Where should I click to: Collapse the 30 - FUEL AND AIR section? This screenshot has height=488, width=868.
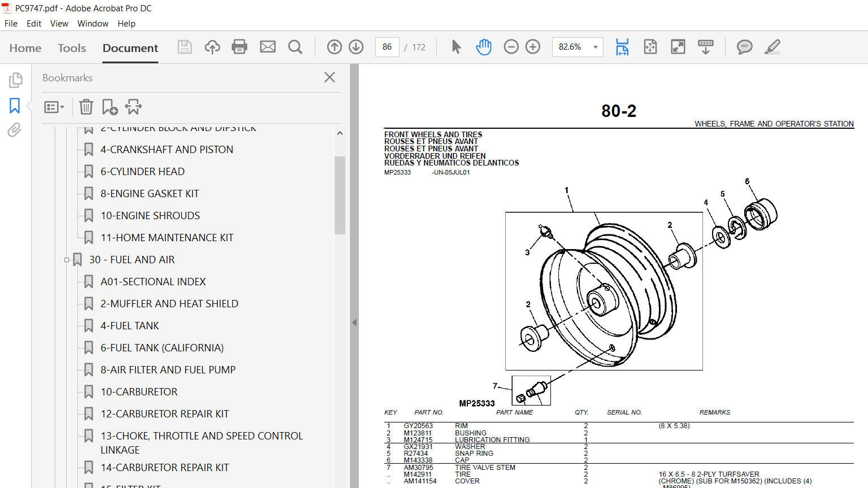click(x=67, y=260)
